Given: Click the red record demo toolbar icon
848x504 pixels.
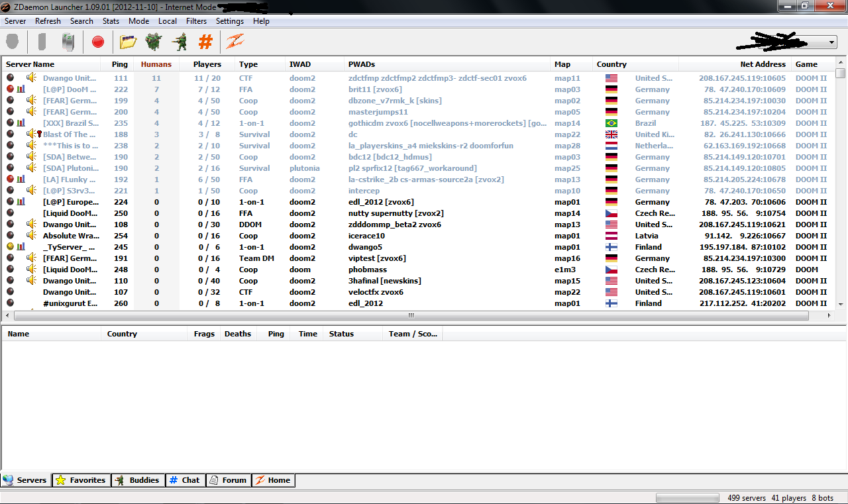Looking at the screenshot, I should click(x=98, y=42).
